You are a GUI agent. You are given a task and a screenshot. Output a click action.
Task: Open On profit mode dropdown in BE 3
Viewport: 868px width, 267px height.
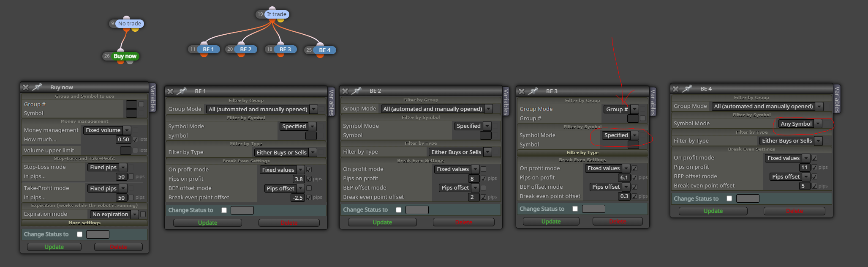tap(608, 168)
